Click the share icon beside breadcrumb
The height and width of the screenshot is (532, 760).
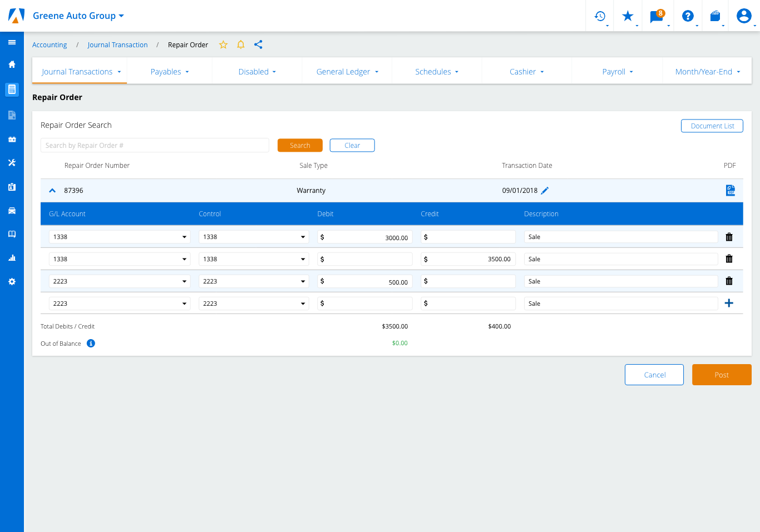point(258,45)
